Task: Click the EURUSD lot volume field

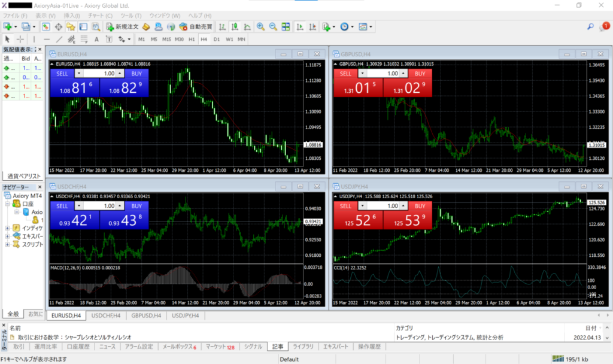Action: tap(99, 74)
